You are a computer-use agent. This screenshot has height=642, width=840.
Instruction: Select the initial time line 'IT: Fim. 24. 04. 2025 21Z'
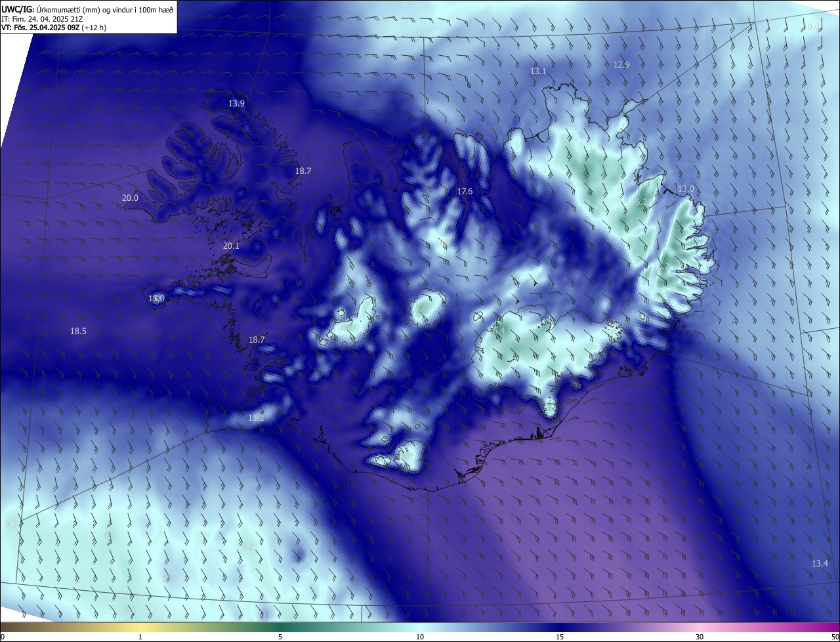(42, 18)
